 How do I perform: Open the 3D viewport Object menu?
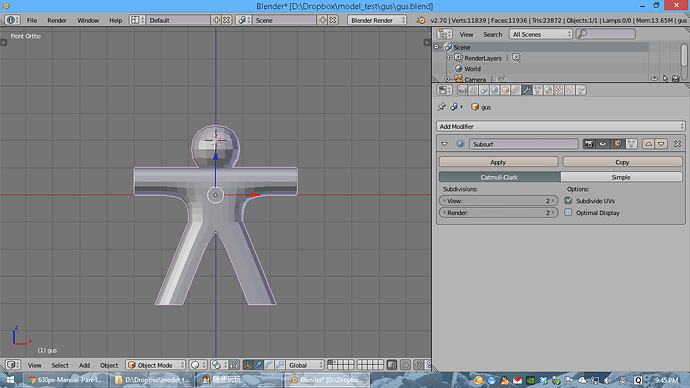[x=109, y=365]
